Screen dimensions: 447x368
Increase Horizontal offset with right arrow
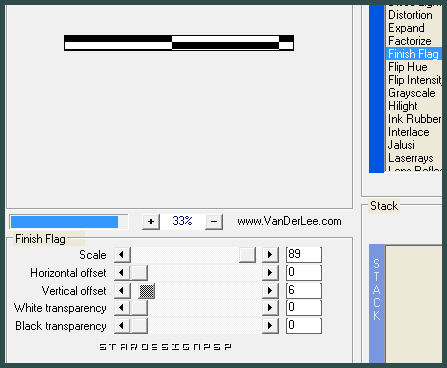point(270,273)
